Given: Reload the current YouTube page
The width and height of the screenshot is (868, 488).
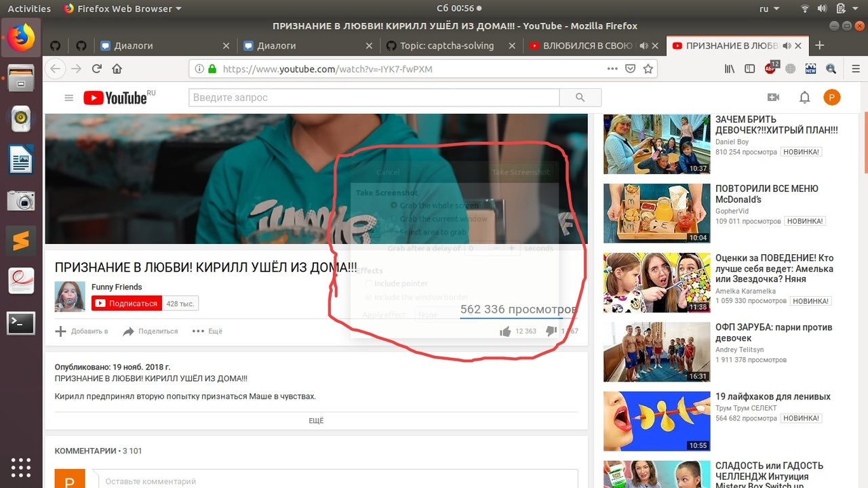Looking at the screenshot, I should pos(97,68).
